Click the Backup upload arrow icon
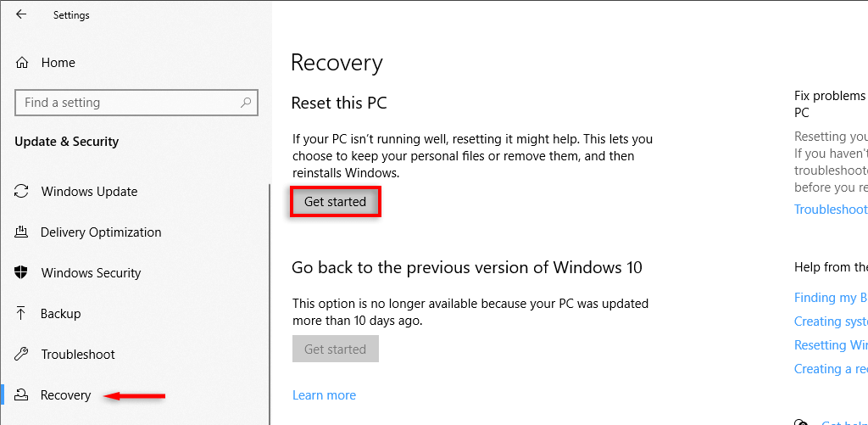 tap(22, 314)
